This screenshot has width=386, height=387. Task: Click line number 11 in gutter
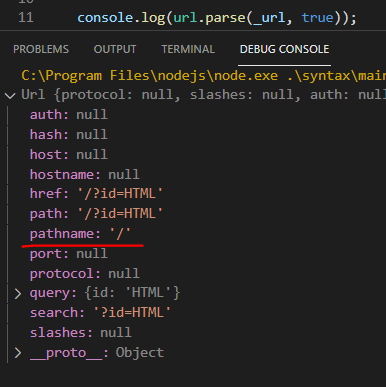click(26, 18)
